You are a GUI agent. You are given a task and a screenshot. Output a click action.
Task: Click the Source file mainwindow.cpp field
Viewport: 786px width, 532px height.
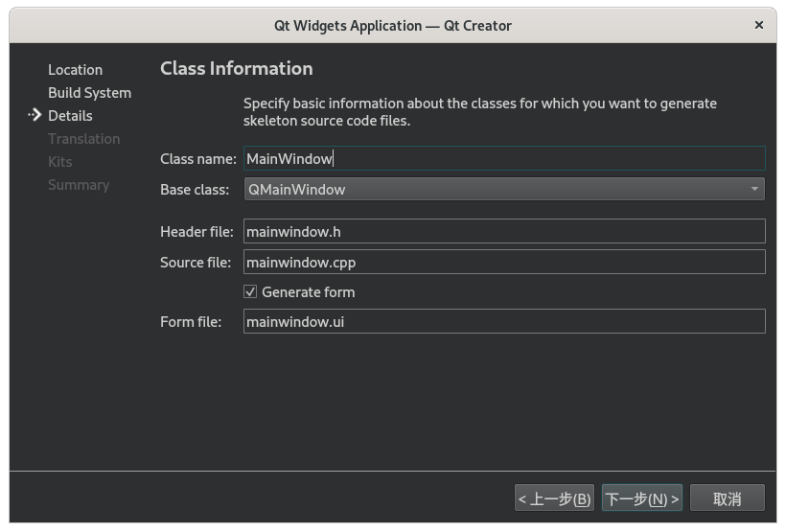504,262
